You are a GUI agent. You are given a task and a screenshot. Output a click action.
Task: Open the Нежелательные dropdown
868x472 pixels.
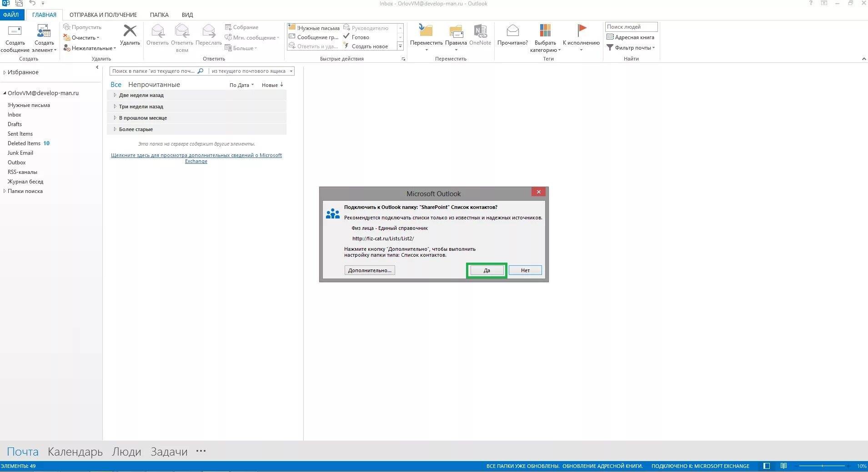pos(90,48)
